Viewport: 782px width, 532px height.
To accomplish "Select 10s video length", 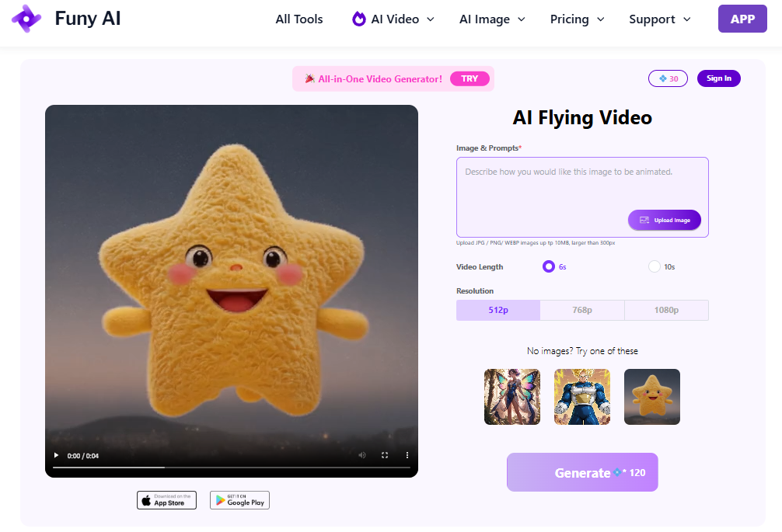I will [x=654, y=266].
